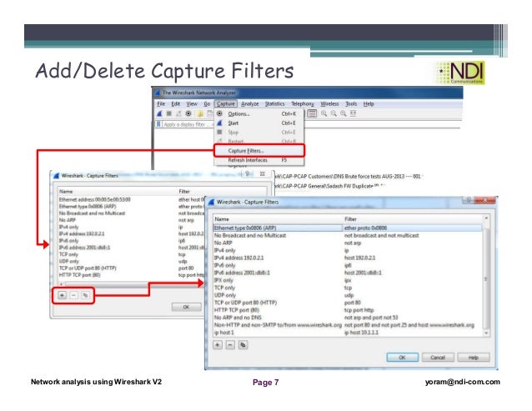Click the plus button in the front Capture Filters dialog
532x411 pixels.
[218, 345]
